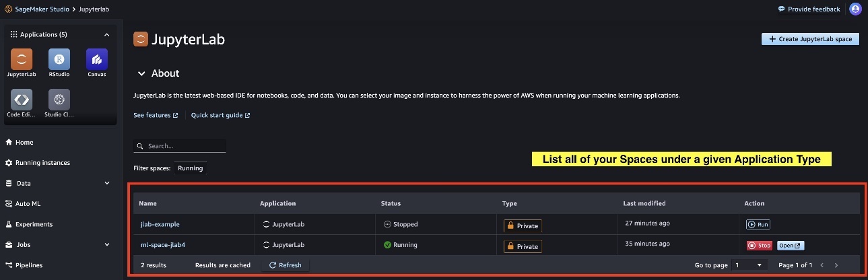The width and height of the screenshot is (868, 280).
Task: Launch the Canvas application icon
Action: [x=97, y=59]
